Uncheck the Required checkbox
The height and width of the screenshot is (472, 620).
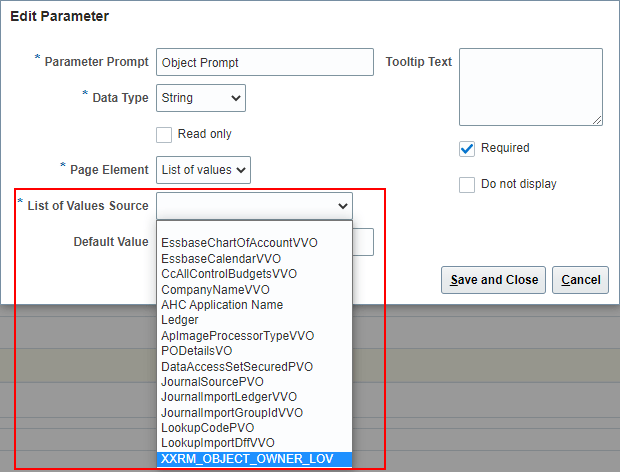pos(466,148)
